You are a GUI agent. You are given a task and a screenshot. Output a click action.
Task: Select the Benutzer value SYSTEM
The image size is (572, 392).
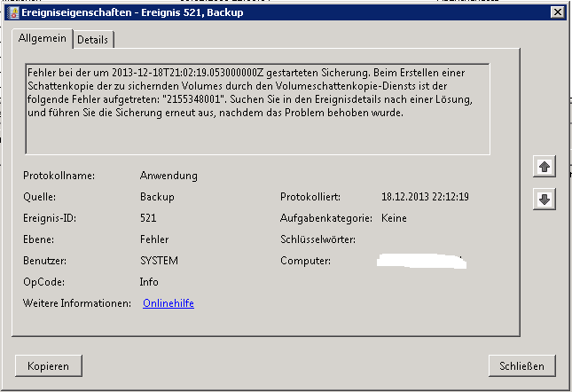click(x=160, y=261)
